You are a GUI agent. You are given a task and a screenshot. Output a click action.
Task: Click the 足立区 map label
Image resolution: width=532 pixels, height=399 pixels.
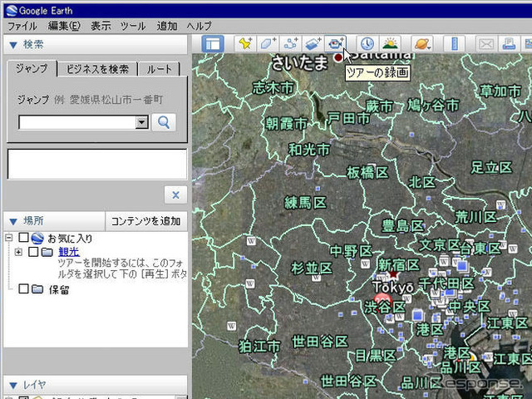coord(491,168)
